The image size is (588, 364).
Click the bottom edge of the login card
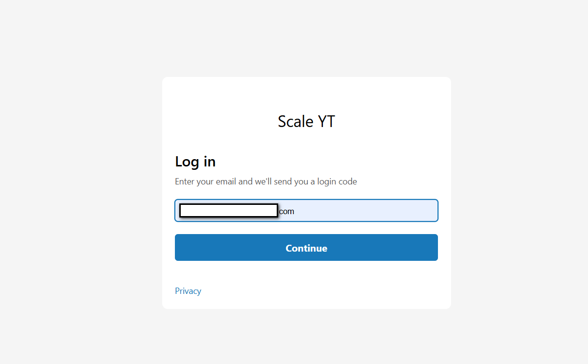click(306, 307)
